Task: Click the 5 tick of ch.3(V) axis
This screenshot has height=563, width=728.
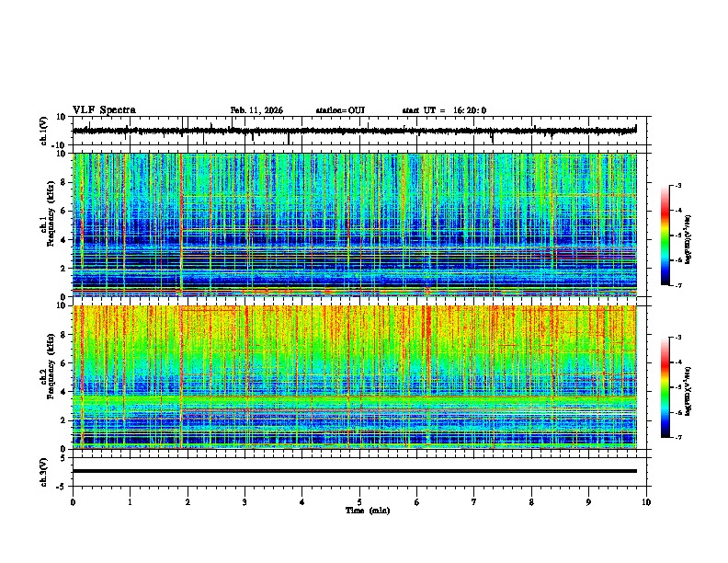Action: click(x=64, y=457)
